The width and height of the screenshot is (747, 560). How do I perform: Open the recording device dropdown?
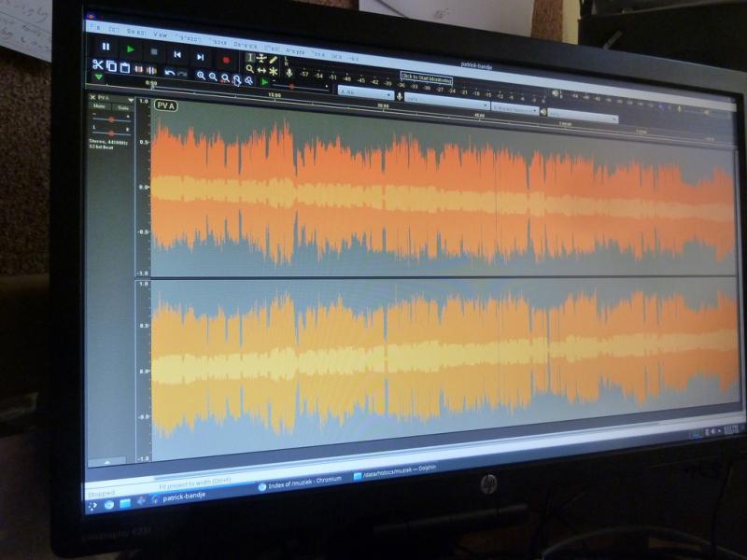point(445,101)
